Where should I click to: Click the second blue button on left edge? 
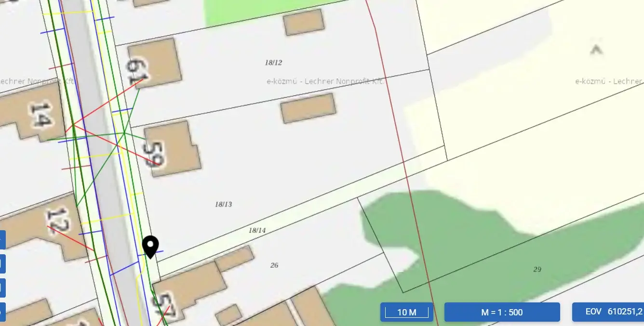[x=2, y=263]
